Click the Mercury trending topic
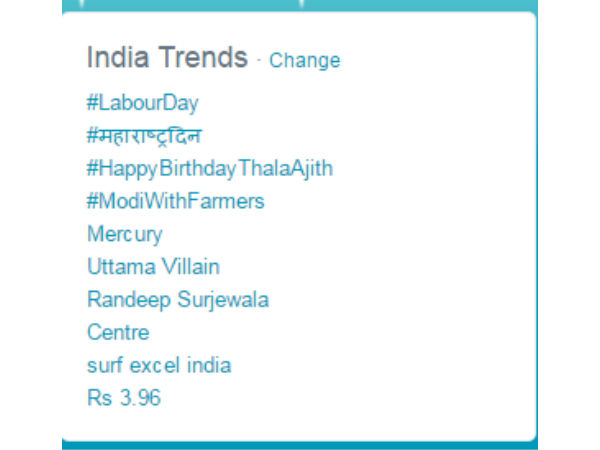This screenshot has height=450, width=600. [124, 234]
